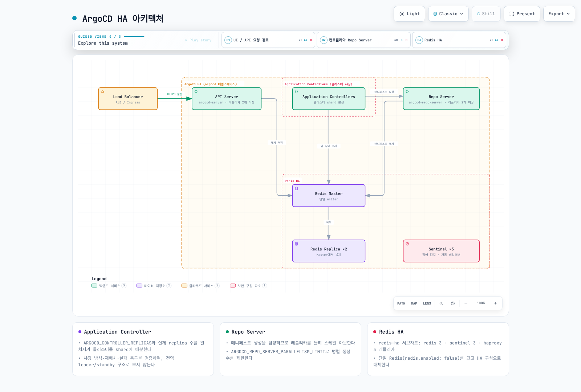The image size is (581, 392).
Task: Open the Application Controller info card
Action: (x=143, y=349)
